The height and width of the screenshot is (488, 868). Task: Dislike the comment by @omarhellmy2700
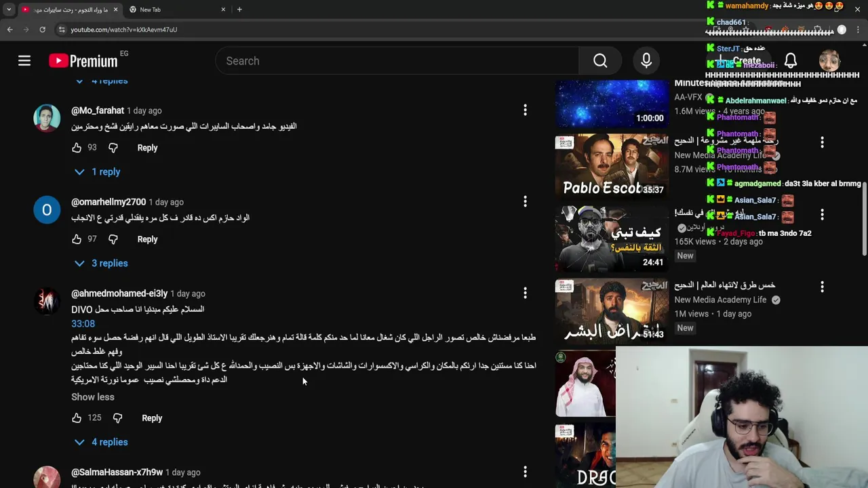(x=113, y=239)
